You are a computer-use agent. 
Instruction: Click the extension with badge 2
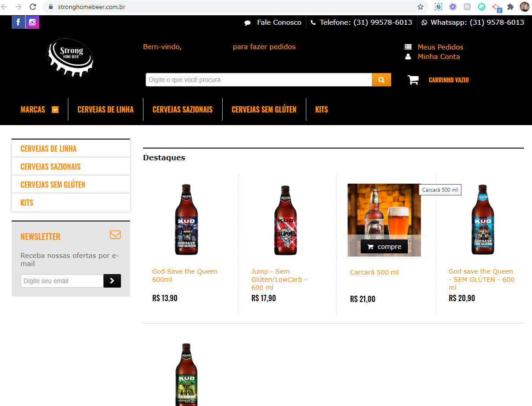(497, 8)
